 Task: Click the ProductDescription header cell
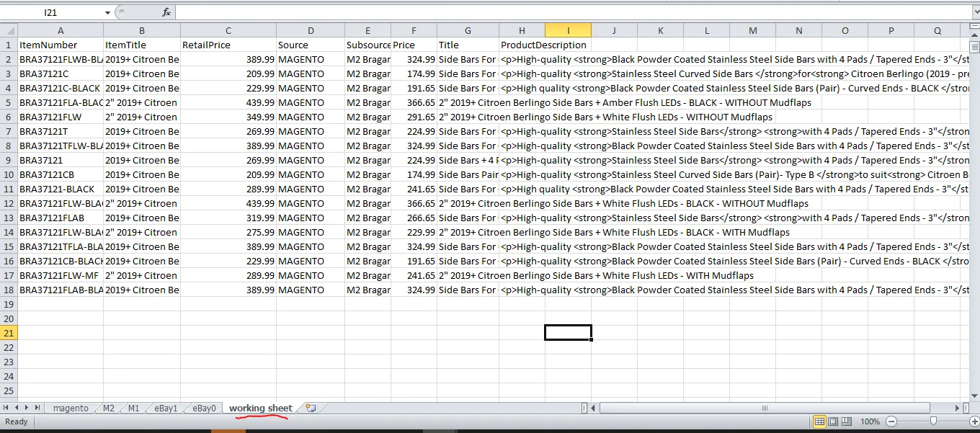tap(544, 45)
